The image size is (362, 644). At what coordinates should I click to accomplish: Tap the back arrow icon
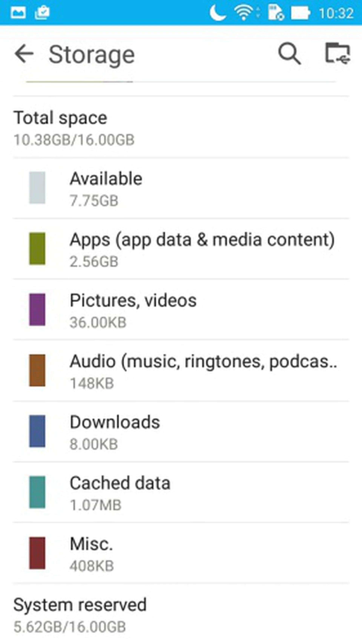click(x=24, y=54)
